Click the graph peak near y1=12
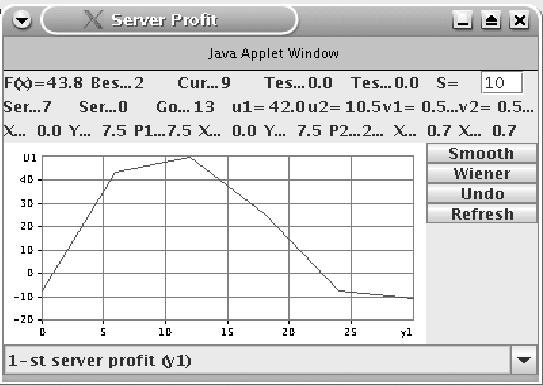 tap(189, 158)
